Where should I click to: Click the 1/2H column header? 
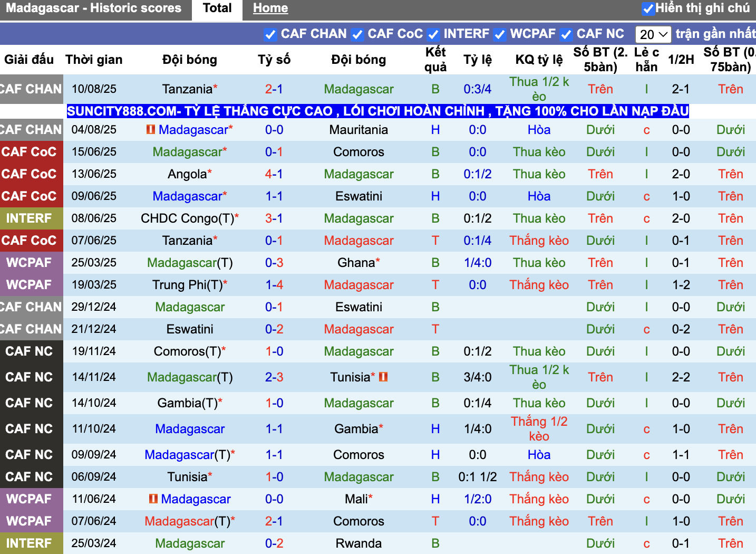tap(681, 60)
